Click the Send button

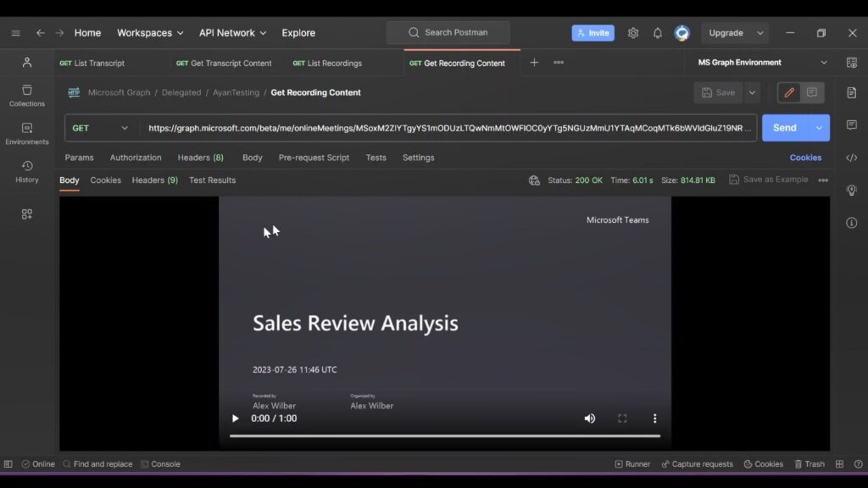coord(784,128)
